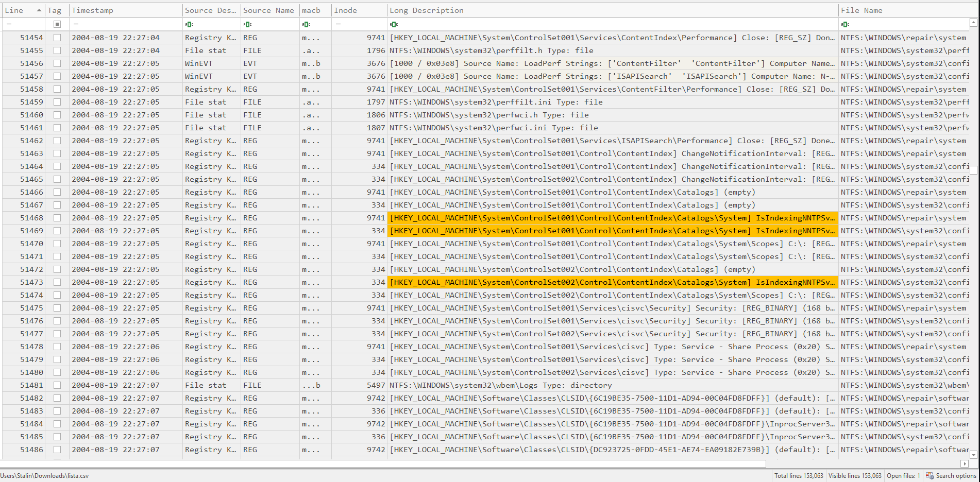980x482 pixels.
Task: Click the Long Description column header
Action: [x=613, y=10]
